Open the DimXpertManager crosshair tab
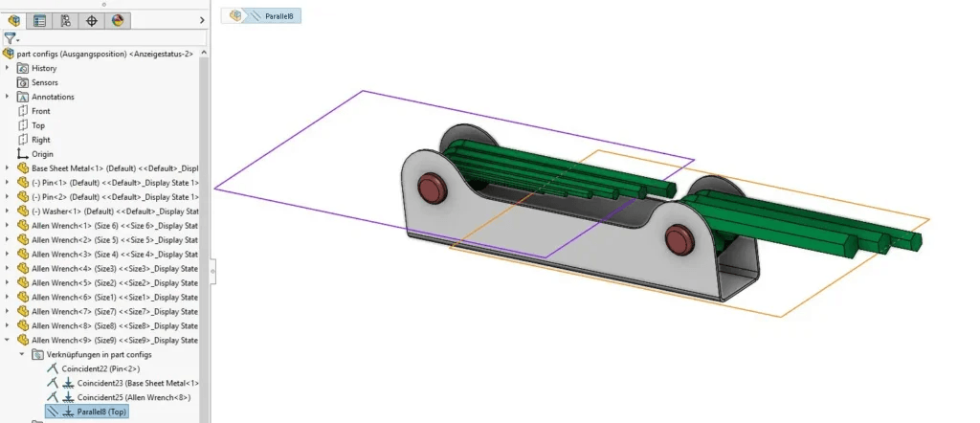 [x=92, y=20]
